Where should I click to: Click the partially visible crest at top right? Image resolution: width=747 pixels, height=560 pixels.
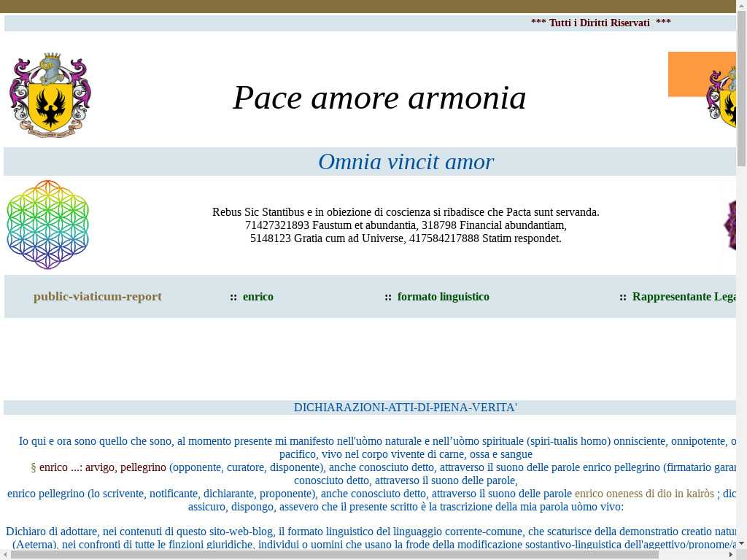[722, 98]
